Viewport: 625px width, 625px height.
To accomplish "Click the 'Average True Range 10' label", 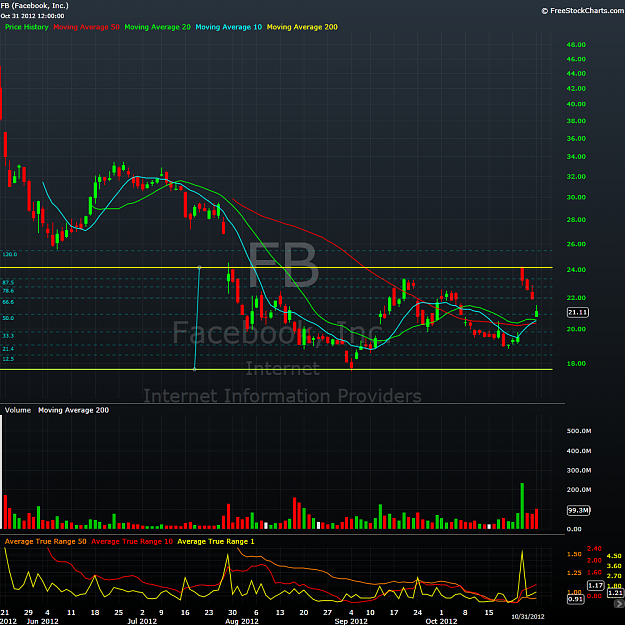I will [132, 541].
